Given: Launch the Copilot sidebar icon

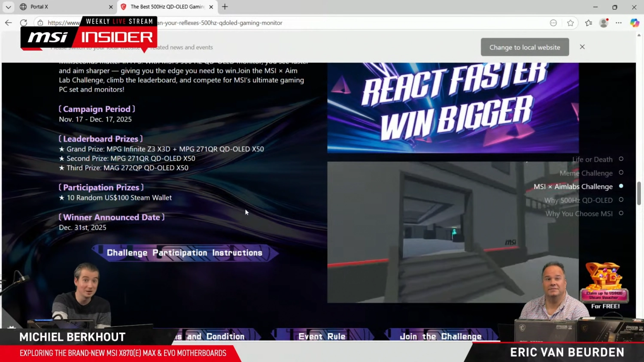Looking at the screenshot, I should tap(634, 23).
